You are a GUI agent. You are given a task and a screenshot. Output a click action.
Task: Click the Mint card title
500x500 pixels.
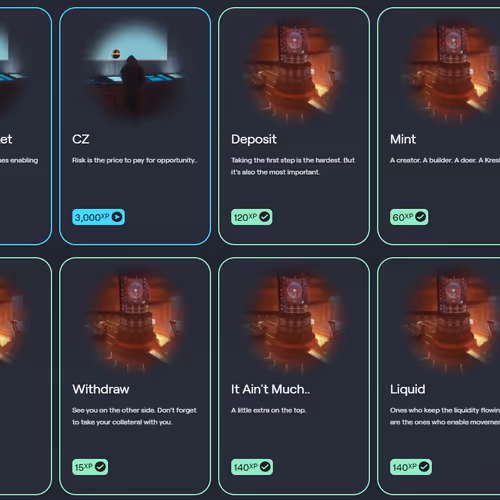point(403,139)
